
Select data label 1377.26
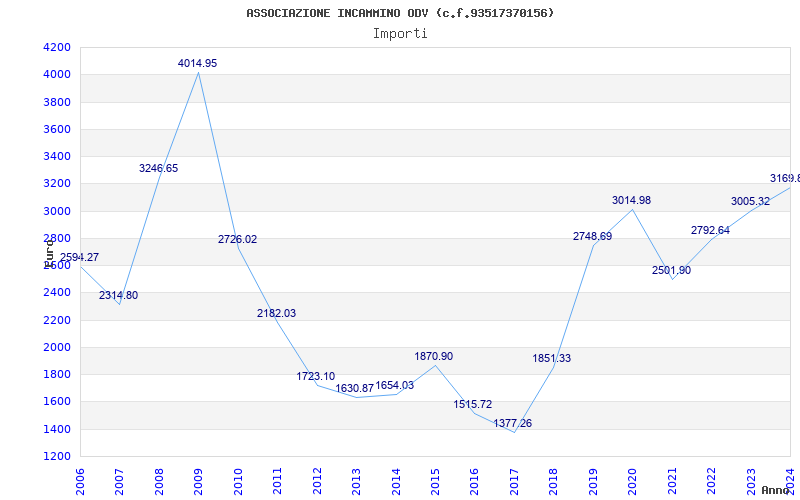click(x=513, y=423)
